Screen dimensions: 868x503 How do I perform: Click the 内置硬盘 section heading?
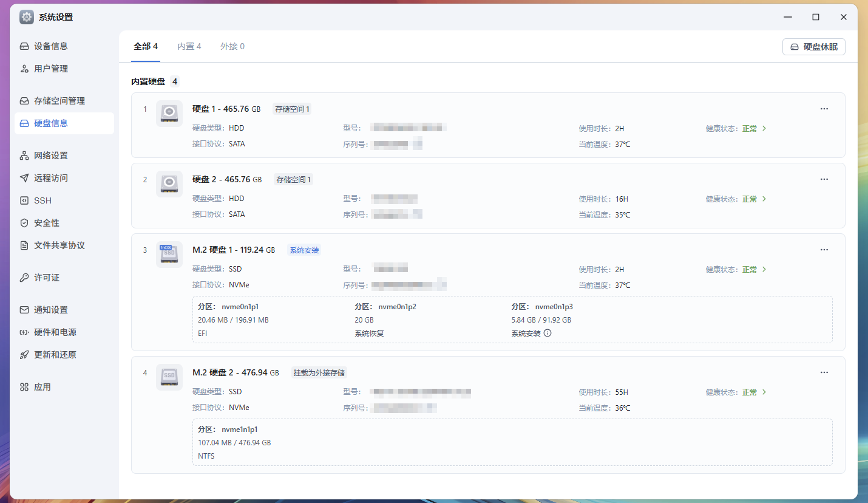tap(148, 81)
